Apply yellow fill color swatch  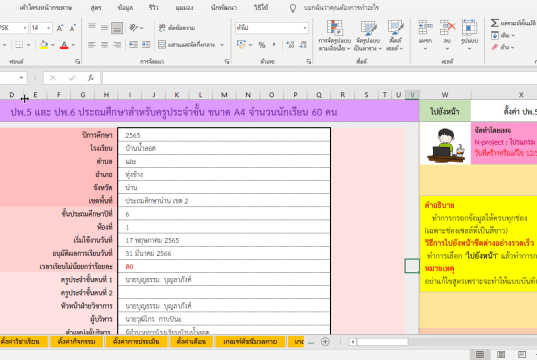[43, 45]
